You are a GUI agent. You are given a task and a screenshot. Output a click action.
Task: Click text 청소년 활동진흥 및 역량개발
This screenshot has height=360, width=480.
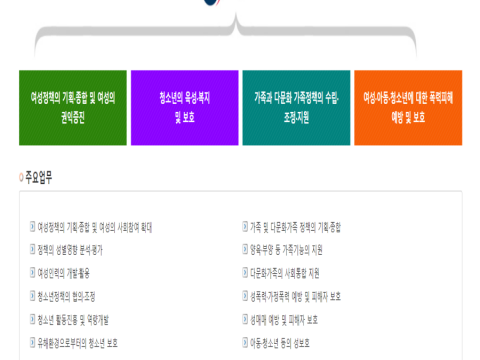(73, 320)
